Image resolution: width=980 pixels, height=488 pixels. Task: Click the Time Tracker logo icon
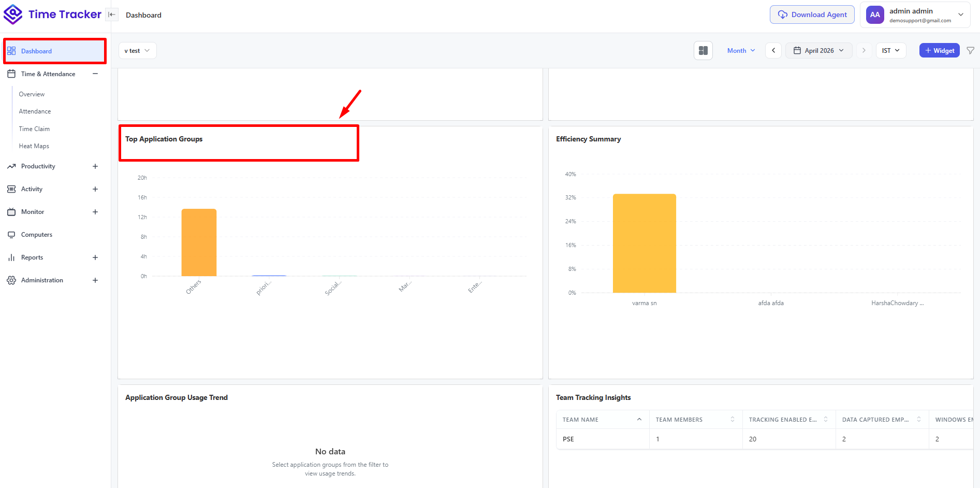[13, 15]
